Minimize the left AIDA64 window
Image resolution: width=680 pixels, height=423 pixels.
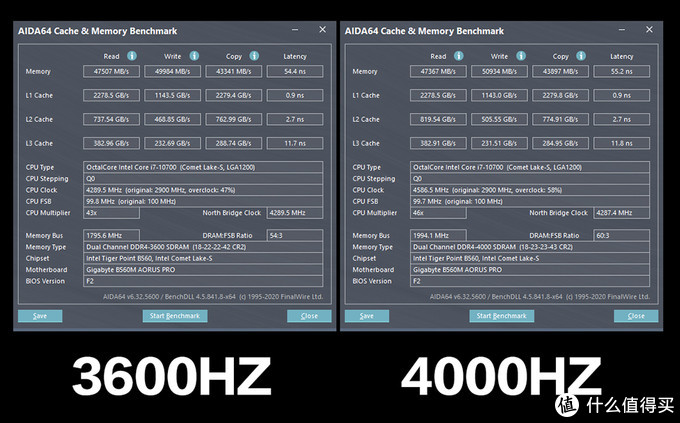click(295, 30)
